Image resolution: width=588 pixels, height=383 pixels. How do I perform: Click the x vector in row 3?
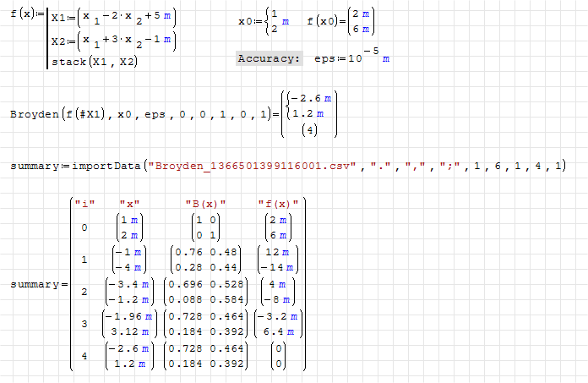pos(128,325)
